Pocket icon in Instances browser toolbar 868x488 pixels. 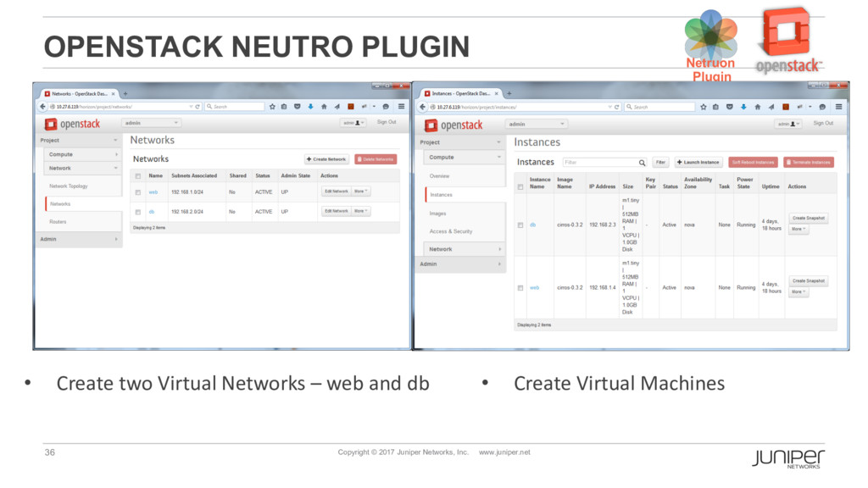click(730, 107)
